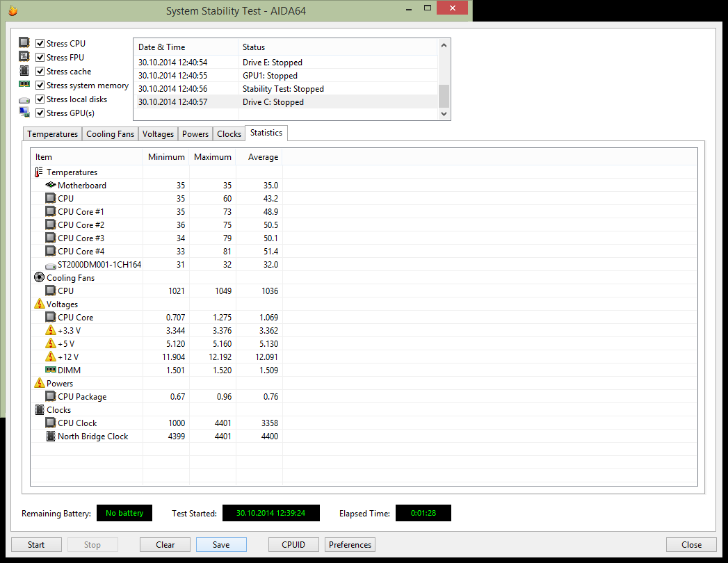
Task: Click the warning icon next to Voltages
Action: tap(40, 304)
